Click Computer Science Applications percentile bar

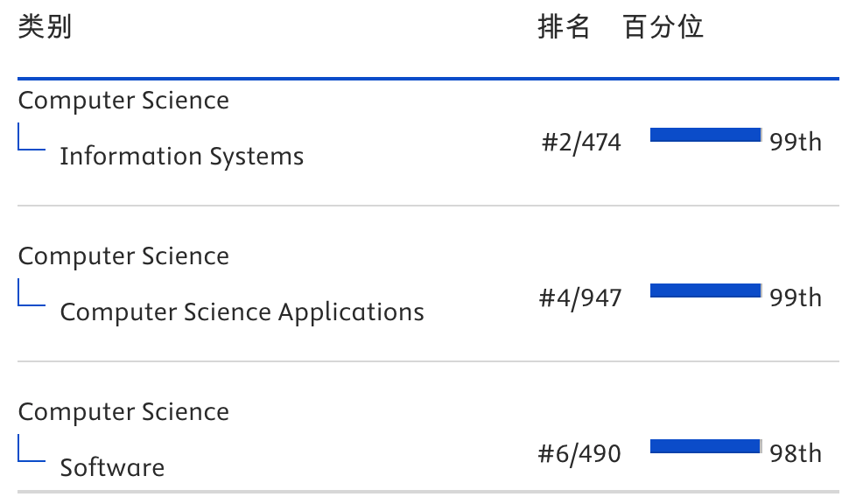click(705, 290)
